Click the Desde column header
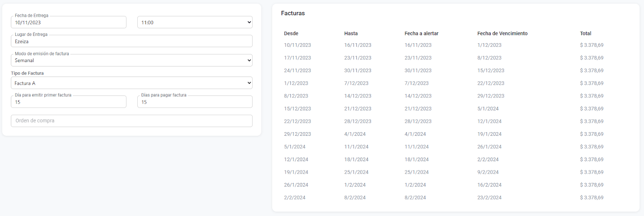 pos(291,33)
